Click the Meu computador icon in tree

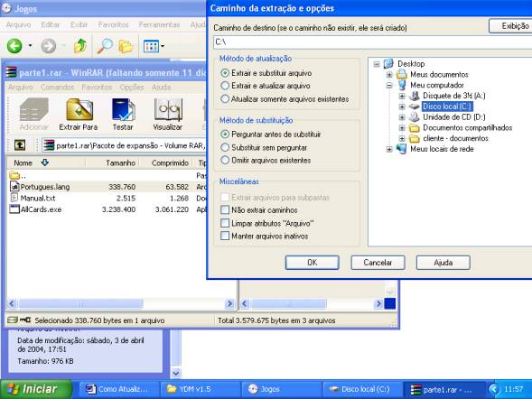402,85
